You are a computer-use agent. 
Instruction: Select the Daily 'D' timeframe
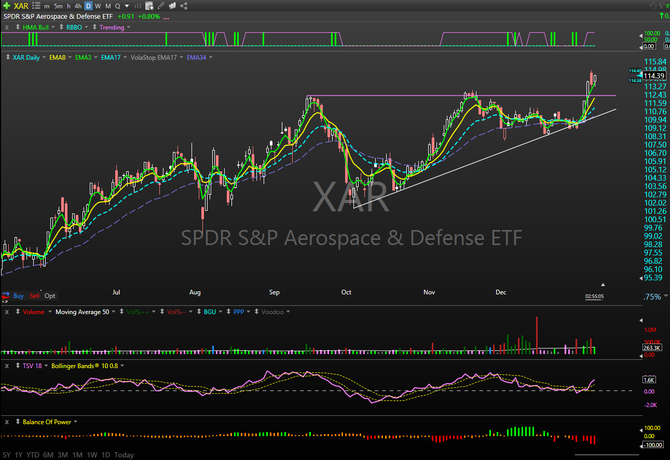pos(88,6)
